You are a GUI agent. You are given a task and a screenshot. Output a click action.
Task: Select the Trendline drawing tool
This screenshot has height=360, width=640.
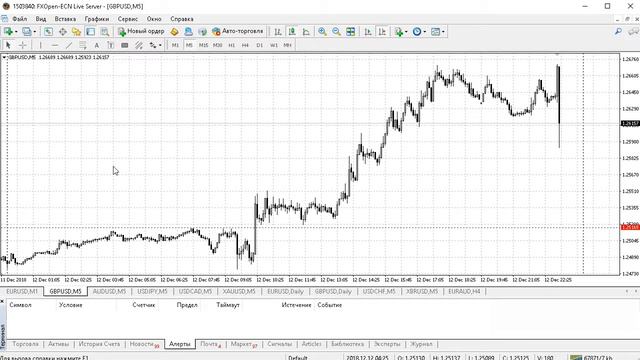(69, 45)
